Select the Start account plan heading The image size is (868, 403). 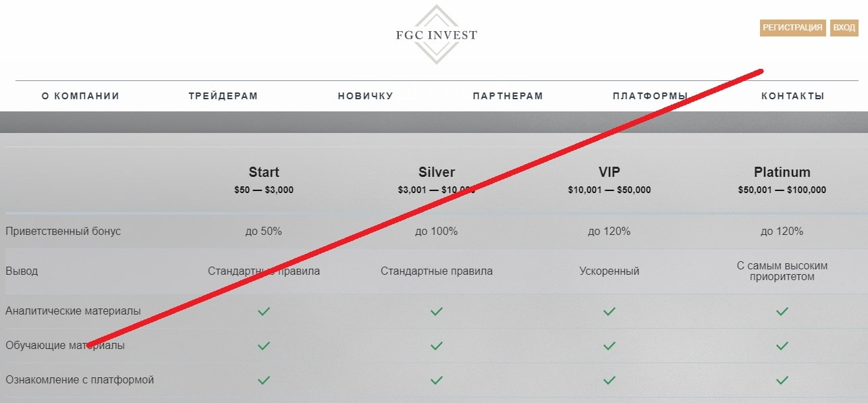pos(264,172)
